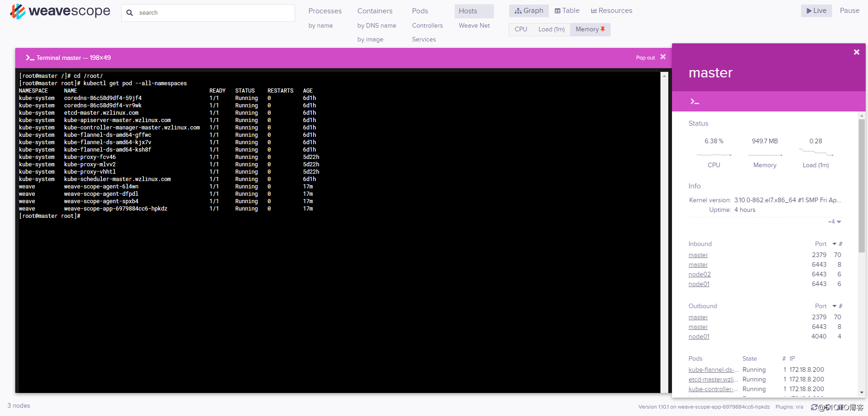Show Controllers view
The height and width of the screenshot is (416, 868).
(x=427, y=25)
